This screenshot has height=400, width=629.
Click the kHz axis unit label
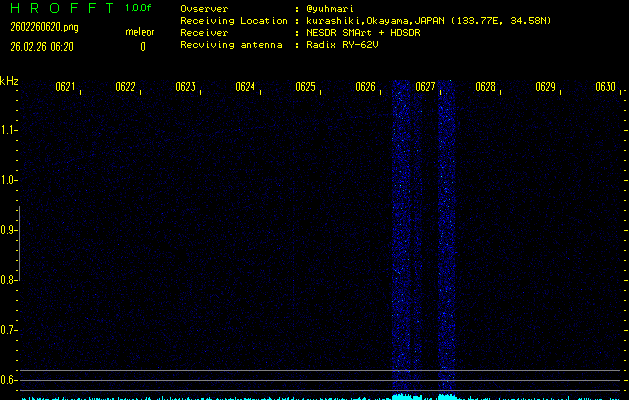coord(9,81)
